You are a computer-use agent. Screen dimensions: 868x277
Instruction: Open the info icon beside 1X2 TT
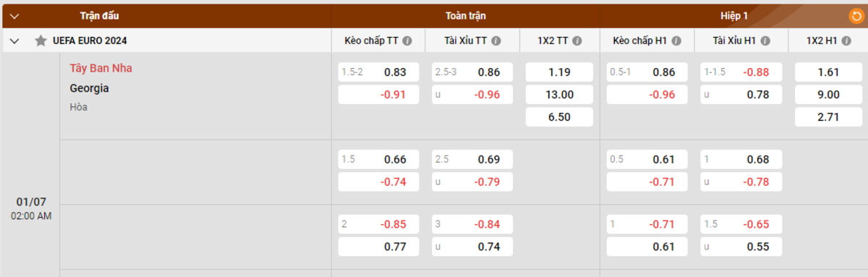576,41
